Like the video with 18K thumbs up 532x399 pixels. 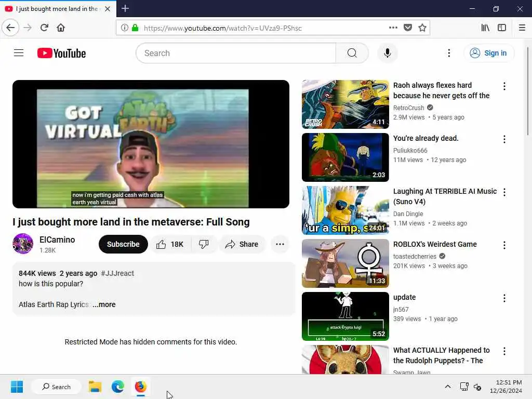pyautogui.click(x=170, y=244)
